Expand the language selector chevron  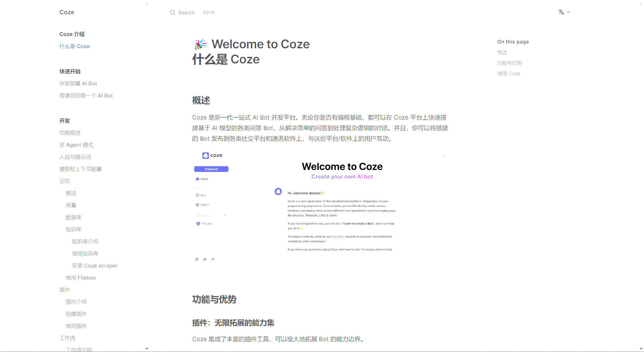[x=568, y=12]
